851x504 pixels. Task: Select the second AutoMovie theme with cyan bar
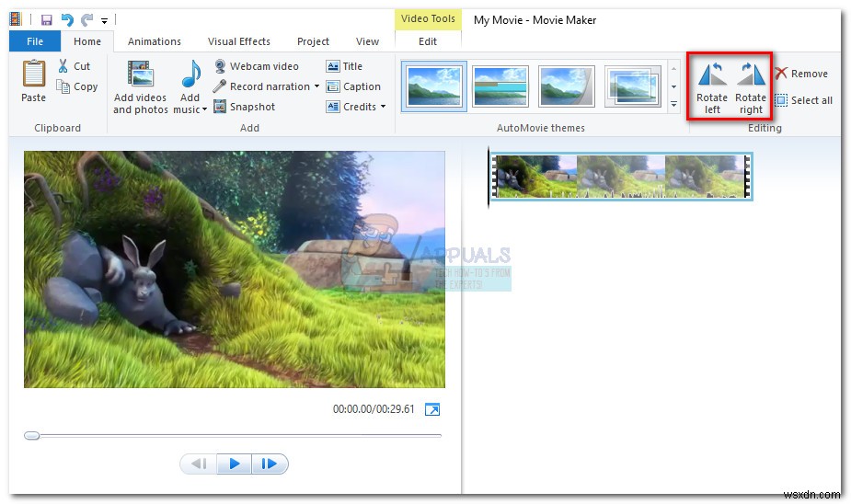tap(500, 86)
